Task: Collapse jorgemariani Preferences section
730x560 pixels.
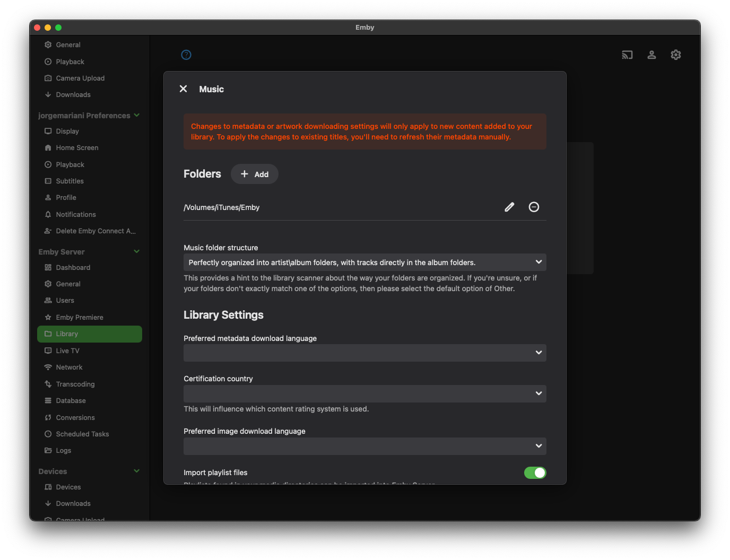Action: click(x=137, y=115)
